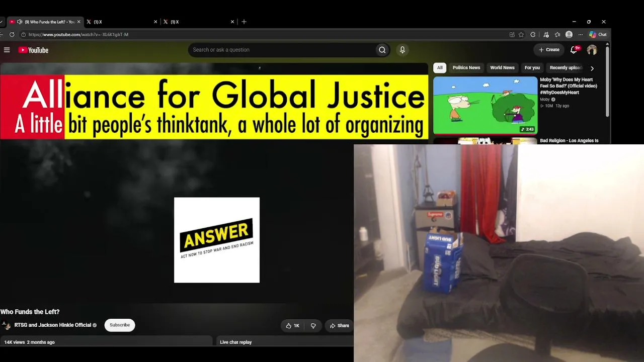
Task: Open the media control music-note icon
Action: (x=546, y=35)
